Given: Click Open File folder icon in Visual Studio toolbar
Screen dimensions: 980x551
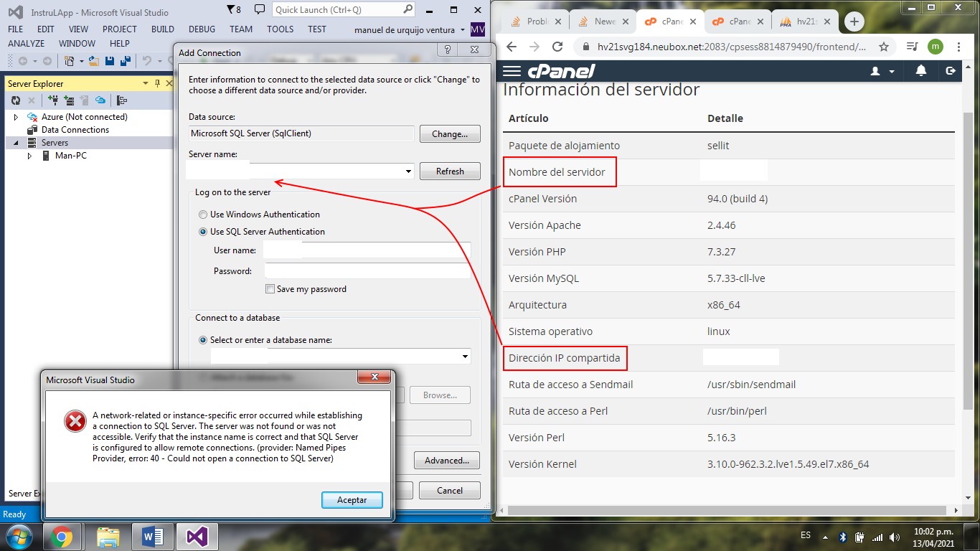Looking at the screenshot, I should click(x=94, y=62).
